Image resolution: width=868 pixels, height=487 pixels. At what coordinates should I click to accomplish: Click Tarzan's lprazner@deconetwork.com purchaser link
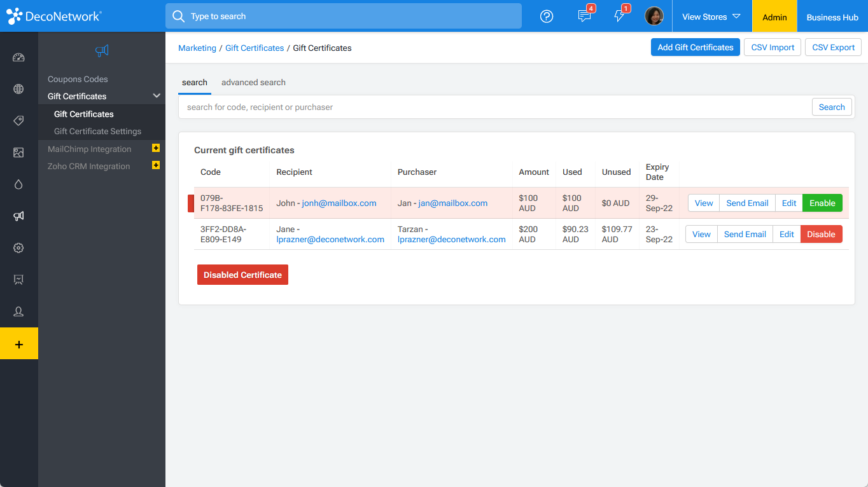coord(452,240)
